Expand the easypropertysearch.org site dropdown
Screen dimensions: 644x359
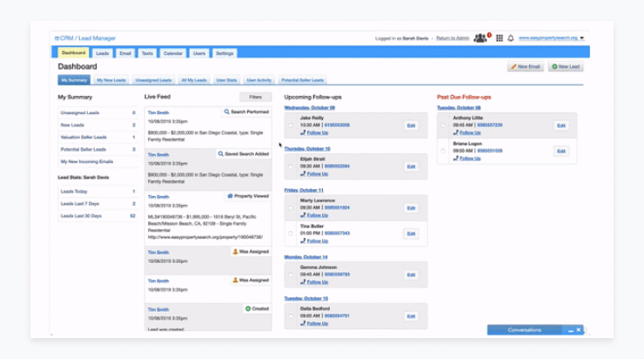pyautogui.click(x=581, y=38)
